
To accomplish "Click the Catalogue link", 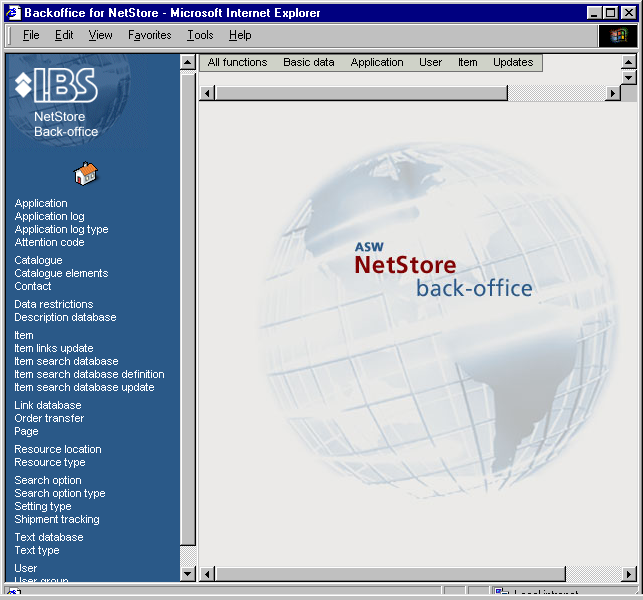I will click(39, 260).
